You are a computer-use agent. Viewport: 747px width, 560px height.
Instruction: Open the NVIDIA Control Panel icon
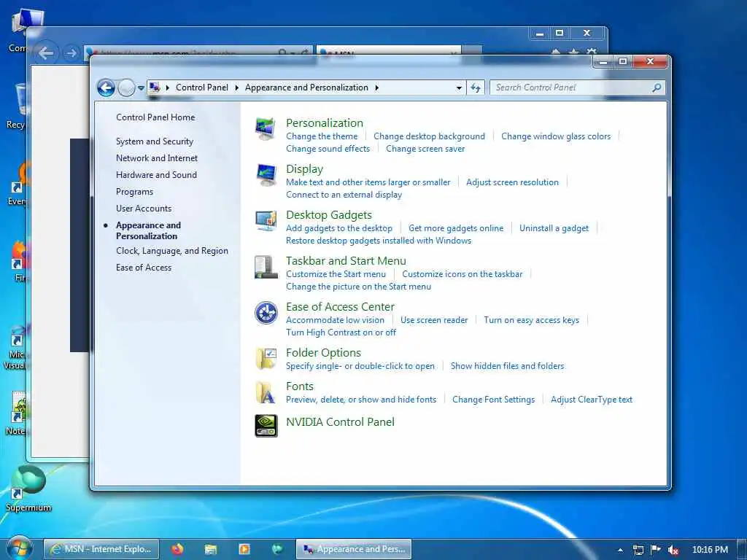pyautogui.click(x=266, y=426)
